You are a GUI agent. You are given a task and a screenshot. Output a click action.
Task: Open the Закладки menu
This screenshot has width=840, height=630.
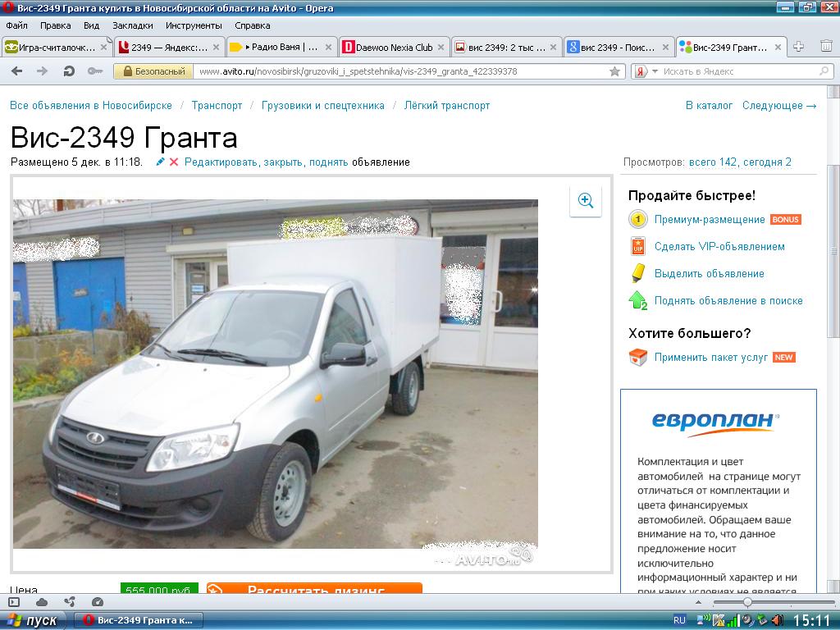click(x=132, y=25)
